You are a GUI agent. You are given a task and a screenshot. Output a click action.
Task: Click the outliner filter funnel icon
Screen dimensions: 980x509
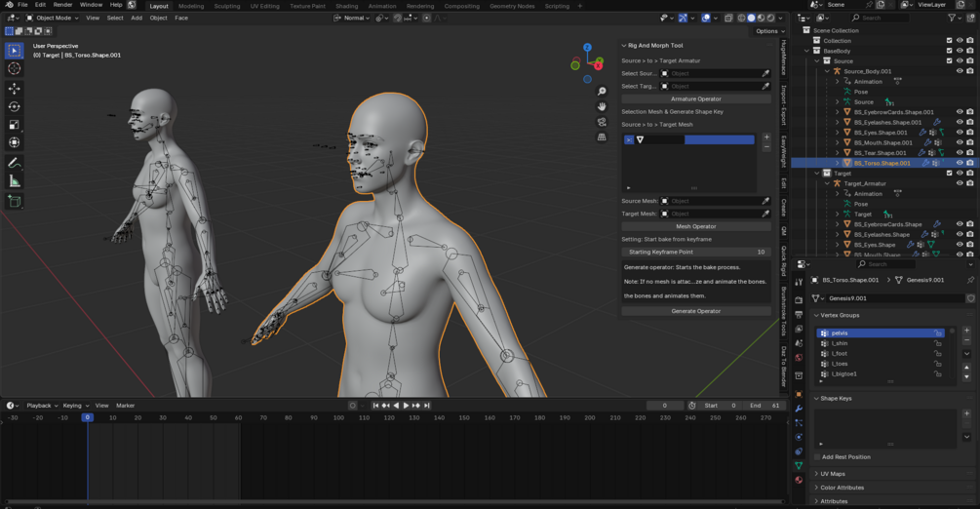pyautogui.click(x=952, y=18)
